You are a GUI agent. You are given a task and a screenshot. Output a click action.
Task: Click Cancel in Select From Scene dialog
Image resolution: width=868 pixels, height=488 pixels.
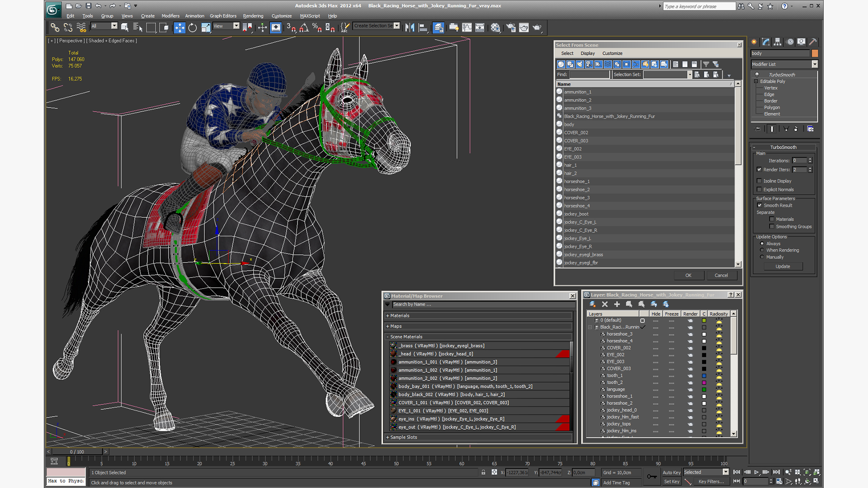[x=721, y=275]
